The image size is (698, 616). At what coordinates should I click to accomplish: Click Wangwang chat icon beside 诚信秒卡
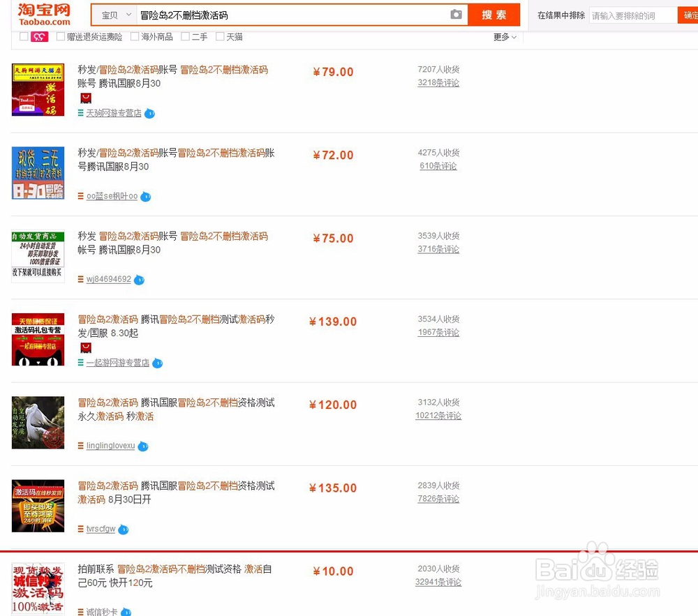126,612
